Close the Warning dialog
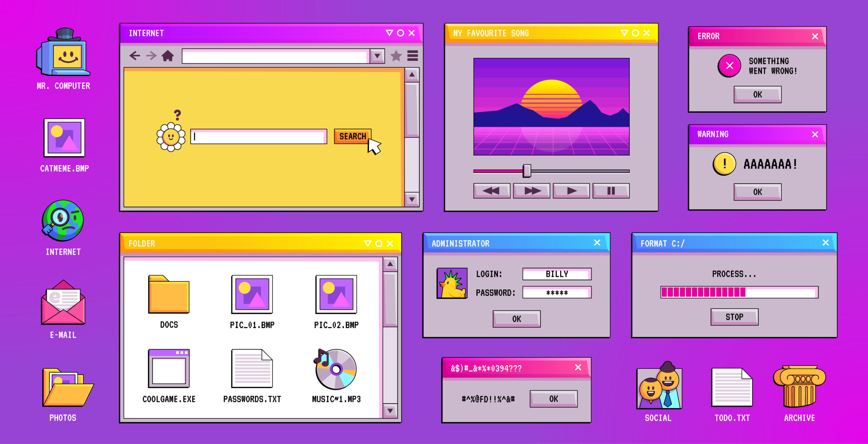This screenshot has width=868, height=444. click(815, 134)
